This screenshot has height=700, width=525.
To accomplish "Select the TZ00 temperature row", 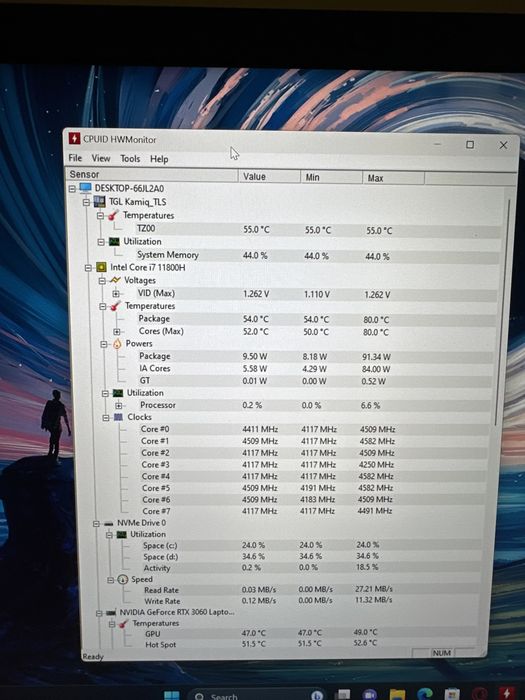I will tap(319, 229).
